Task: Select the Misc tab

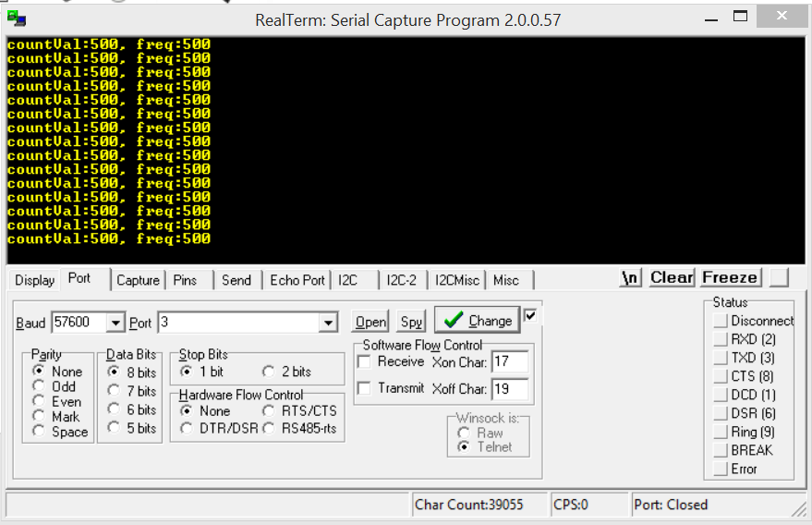Action: click(x=506, y=280)
